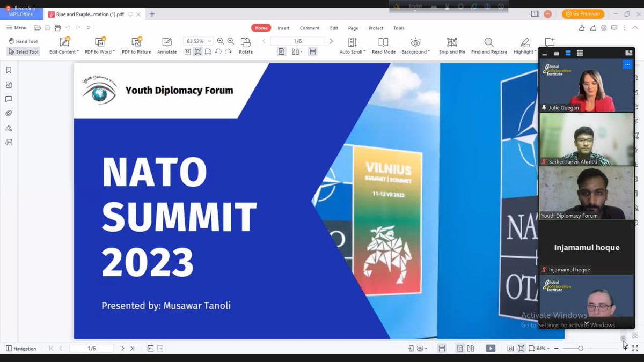Viewport: 644px width, 362px height.
Task: Open settings gear icon near Share
Action: tap(604, 28)
